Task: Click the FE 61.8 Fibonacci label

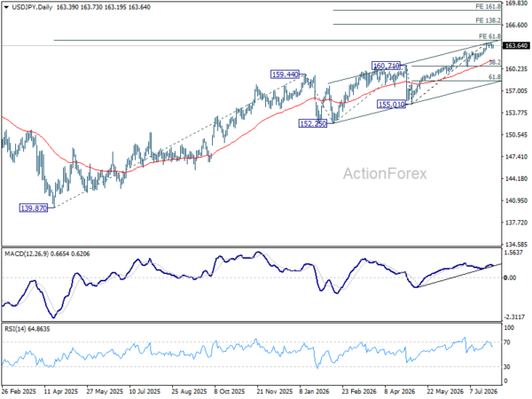Action: (x=490, y=36)
